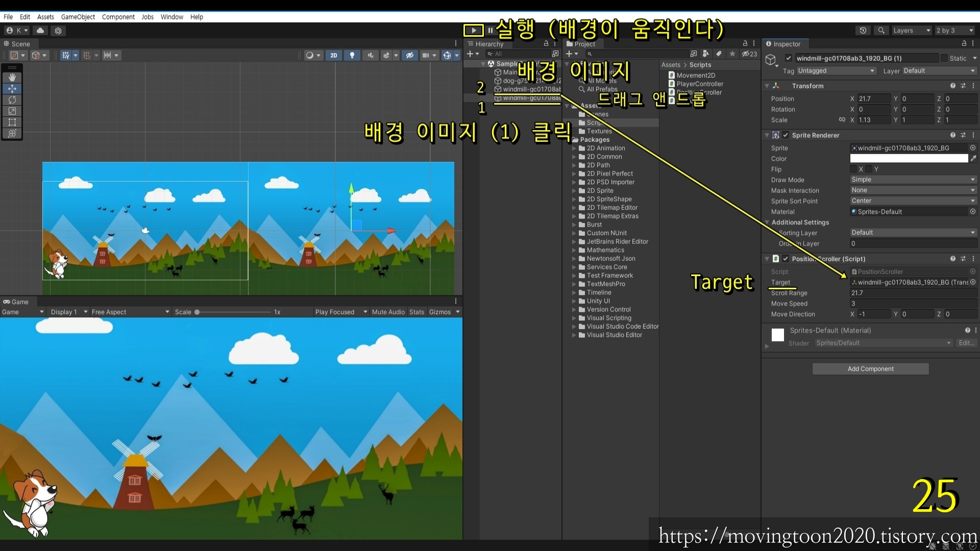Pick color with the eyedropper icon
980x551 pixels.
tap(973, 159)
